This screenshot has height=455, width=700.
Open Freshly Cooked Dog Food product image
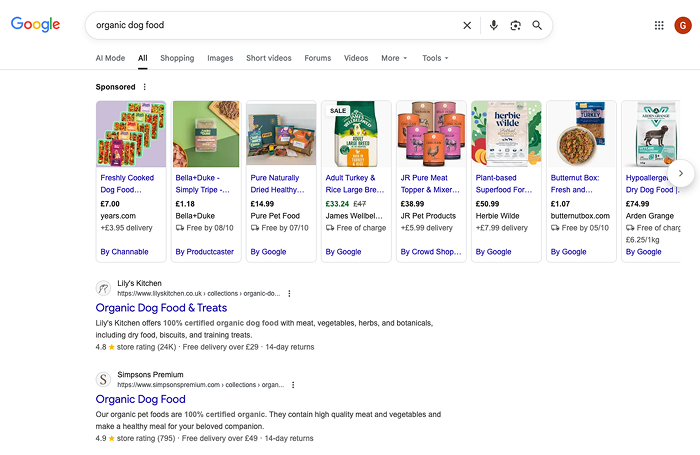point(131,134)
